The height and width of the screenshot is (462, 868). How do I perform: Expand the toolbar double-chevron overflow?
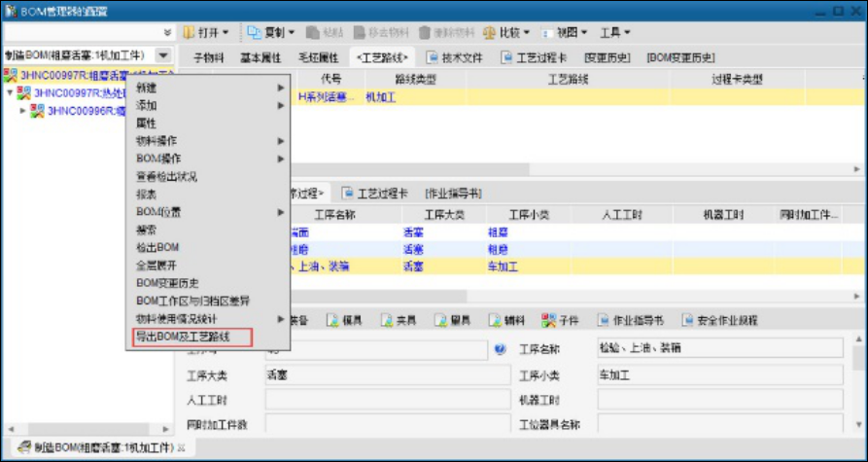coord(168,33)
